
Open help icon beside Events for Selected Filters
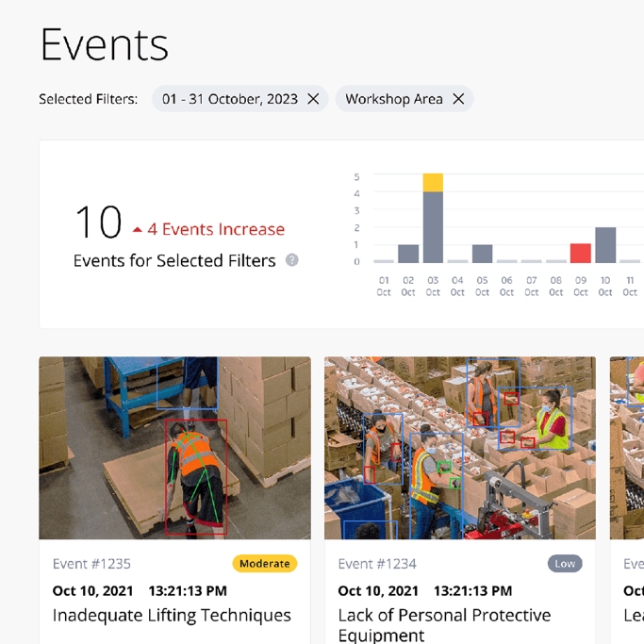coord(292,260)
